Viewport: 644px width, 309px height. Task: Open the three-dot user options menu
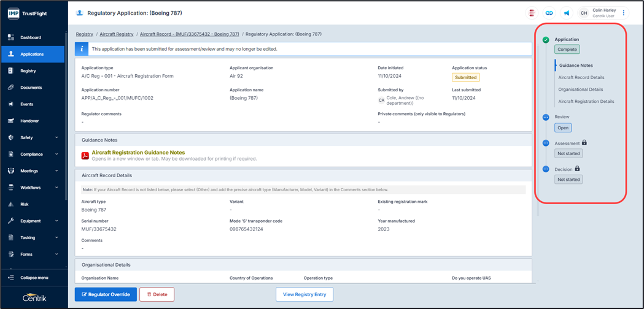[624, 13]
